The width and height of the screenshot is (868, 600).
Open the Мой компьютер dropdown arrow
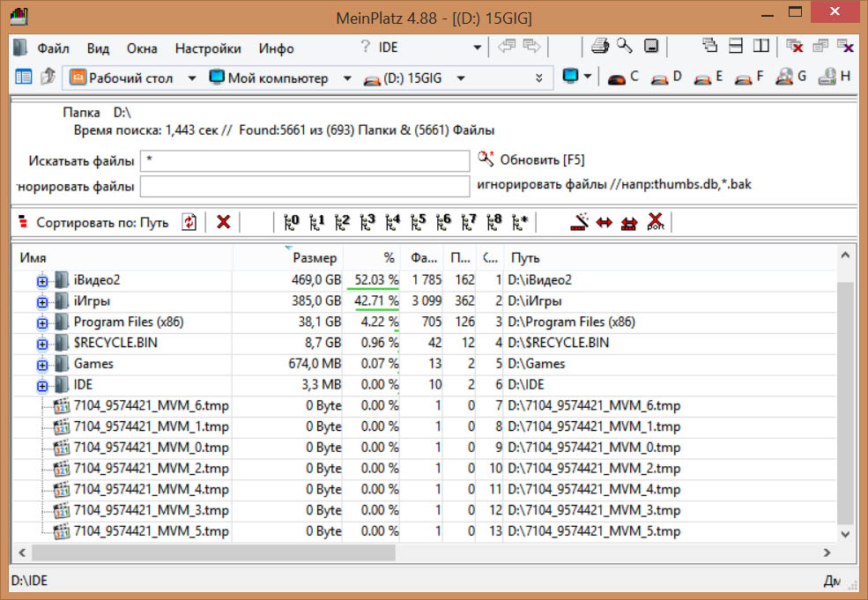(x=347, y=78)
